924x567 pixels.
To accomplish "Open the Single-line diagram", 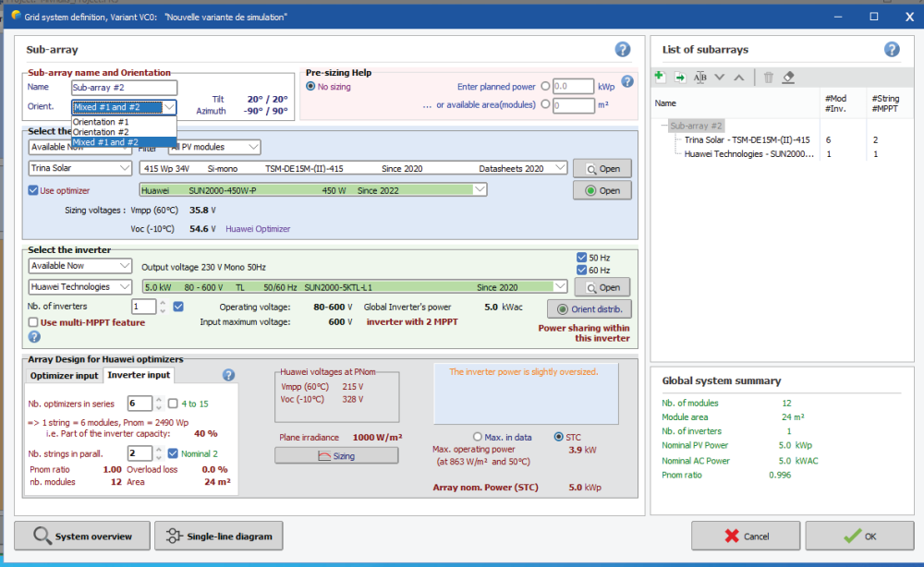I will pyautogui.click(x=218, y=536).
